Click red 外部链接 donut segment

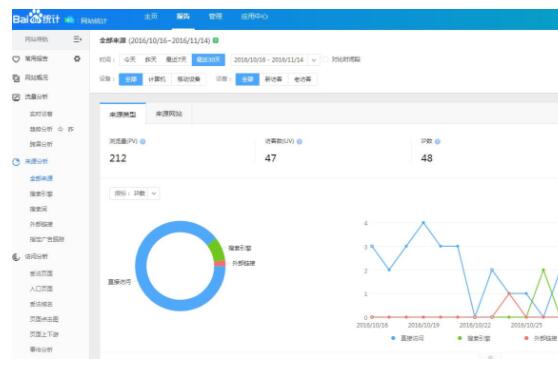click(x=220, y=264)
